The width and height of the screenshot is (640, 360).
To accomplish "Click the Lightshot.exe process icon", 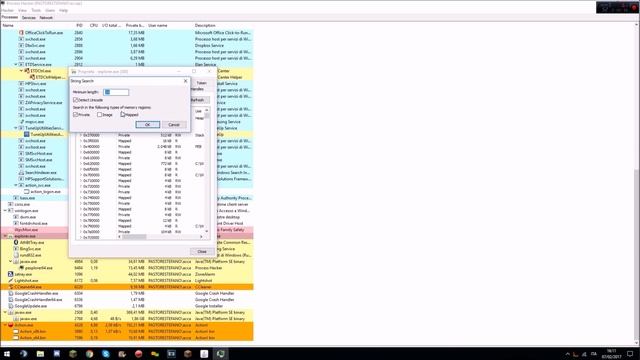I will tap(11, 280).
